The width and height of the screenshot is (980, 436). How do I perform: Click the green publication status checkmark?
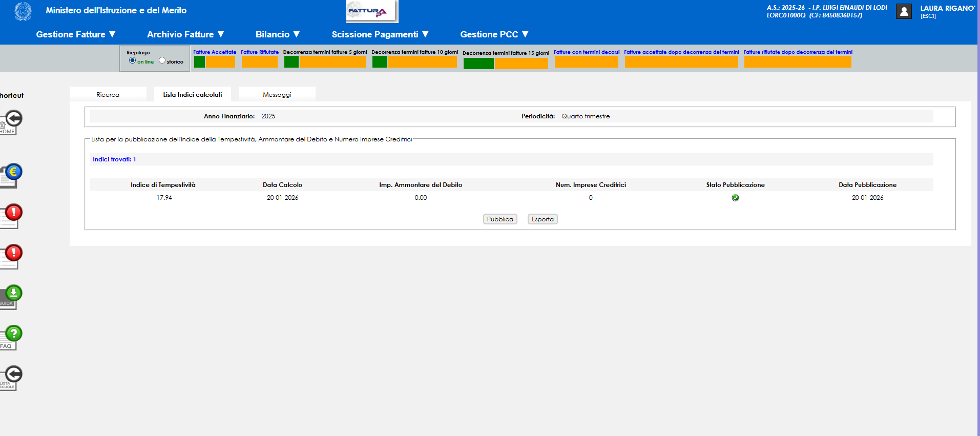coord(735,198)
